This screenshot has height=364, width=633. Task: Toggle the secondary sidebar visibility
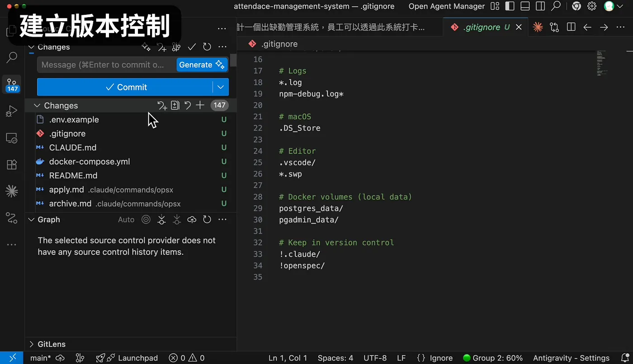coord(540,6)
